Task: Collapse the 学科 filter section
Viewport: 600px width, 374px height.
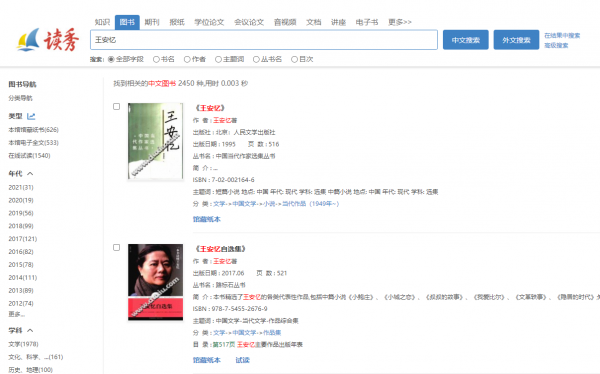Action: coord(30,330)
